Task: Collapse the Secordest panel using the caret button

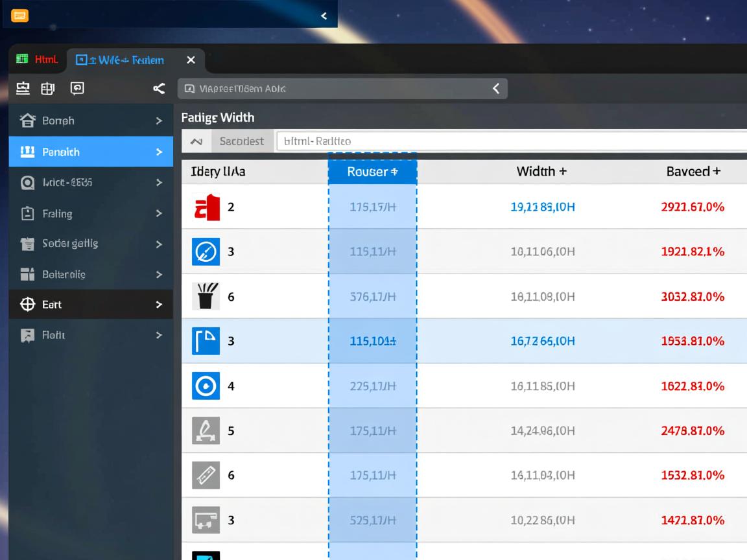Action: point(197,141)
